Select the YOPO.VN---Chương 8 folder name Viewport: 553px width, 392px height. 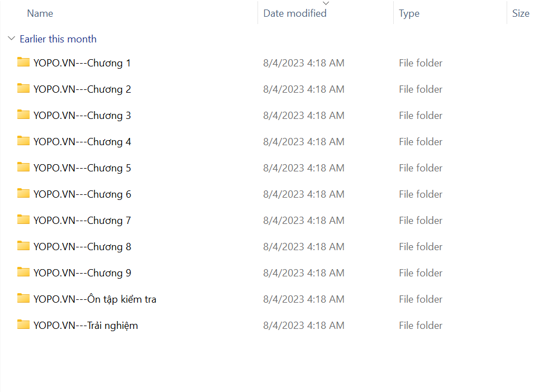(x=82, y=247)
